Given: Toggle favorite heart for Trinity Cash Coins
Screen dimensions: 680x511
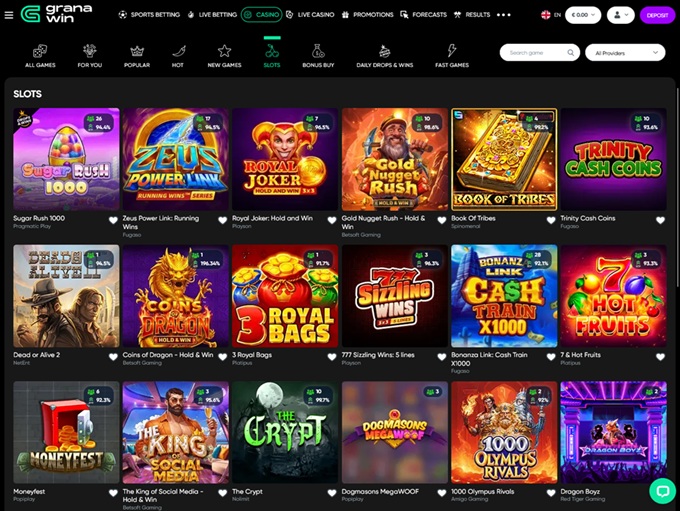Looking at the screenshot, I should pos(660,220).
